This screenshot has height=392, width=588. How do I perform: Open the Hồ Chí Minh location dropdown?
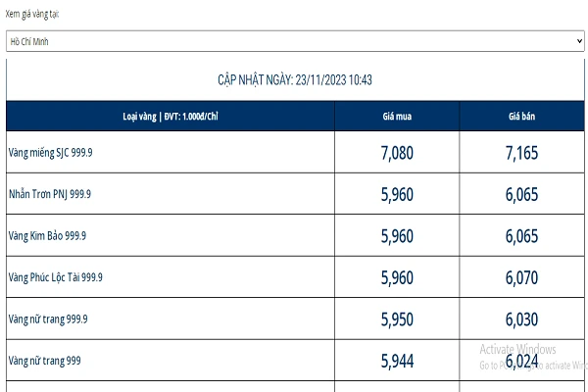[x=294, y=41]
